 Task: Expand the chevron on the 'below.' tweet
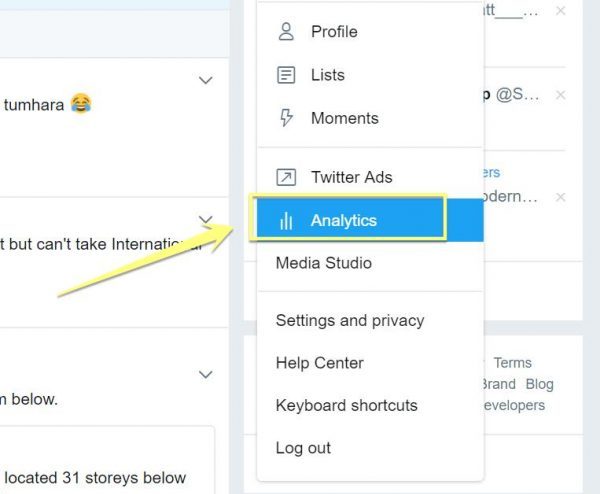point(206,374)
